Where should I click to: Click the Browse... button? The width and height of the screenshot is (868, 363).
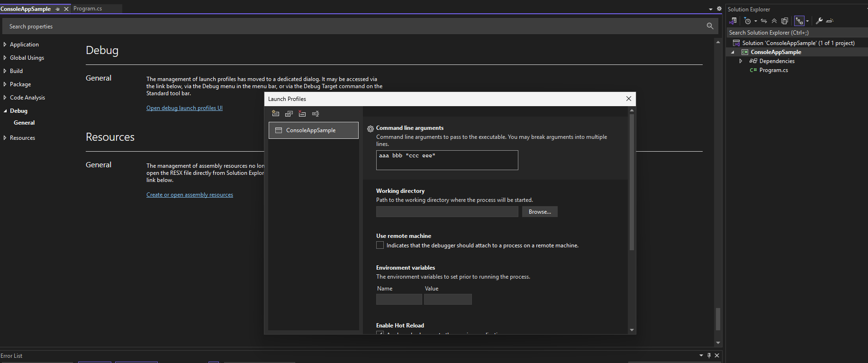pyautogui.click(x=540, y=212)
